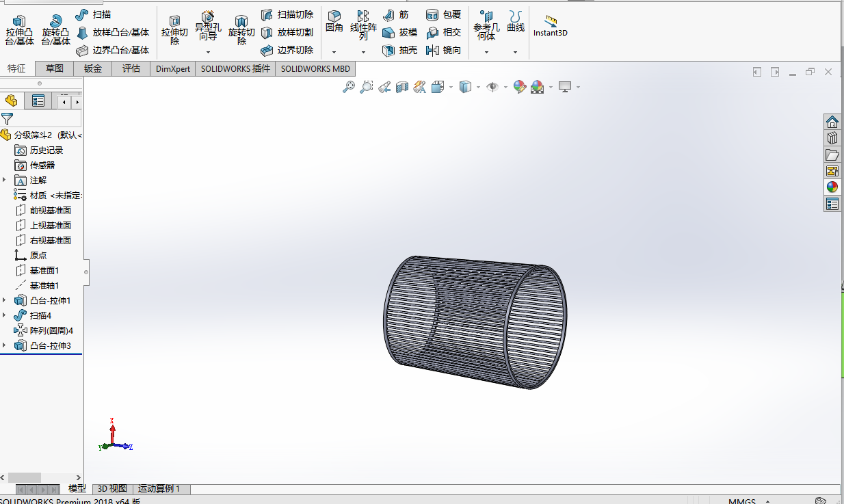This screenshot has width=844, height=504.
Task: Switch to the 钣金 sheet metal tab
Action: (x=93, y=68)
